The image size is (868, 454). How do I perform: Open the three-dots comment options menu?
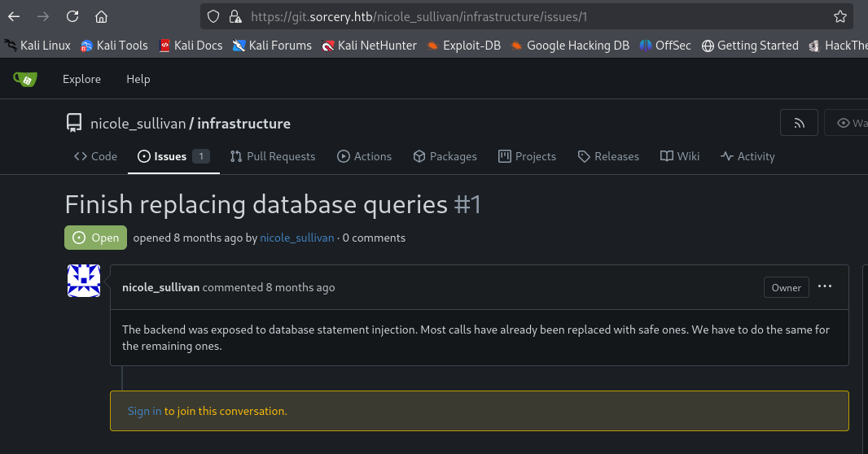tap(825, 286)
